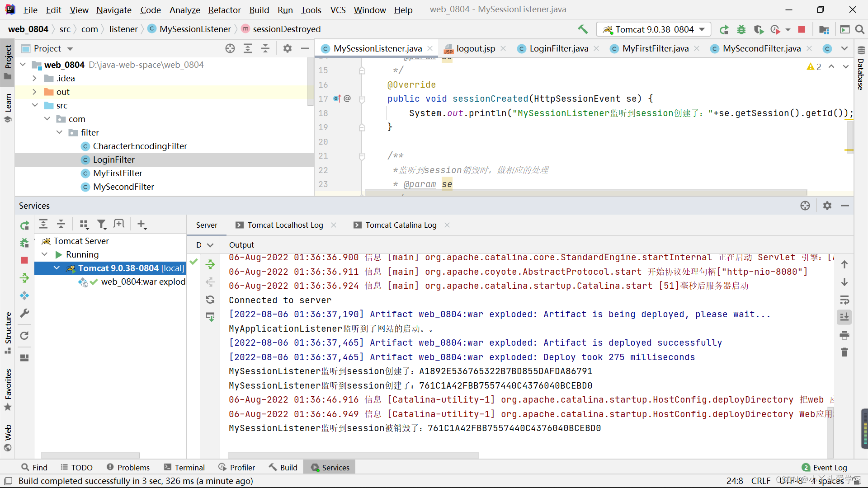Click the Scroll to end output icon

(x=845, y=315)
